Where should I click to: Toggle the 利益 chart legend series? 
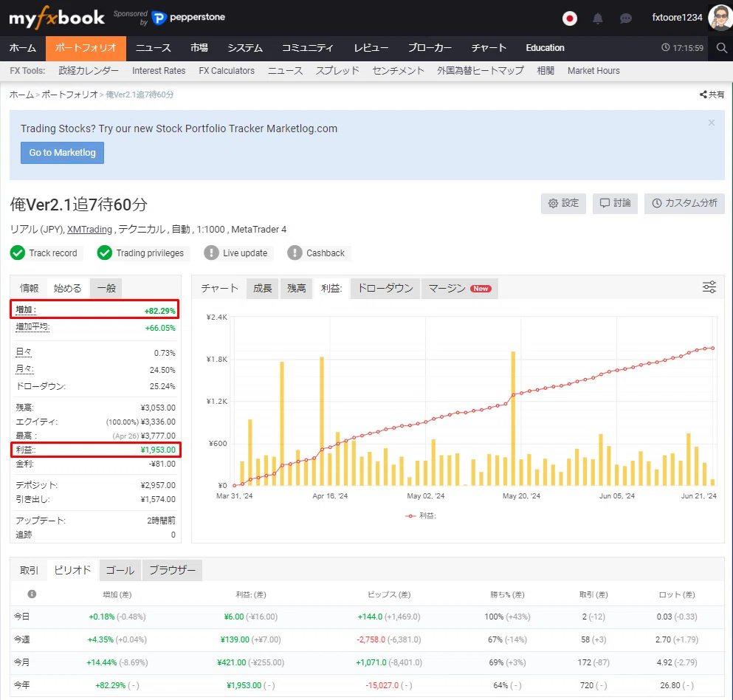[x=421, y=515]
